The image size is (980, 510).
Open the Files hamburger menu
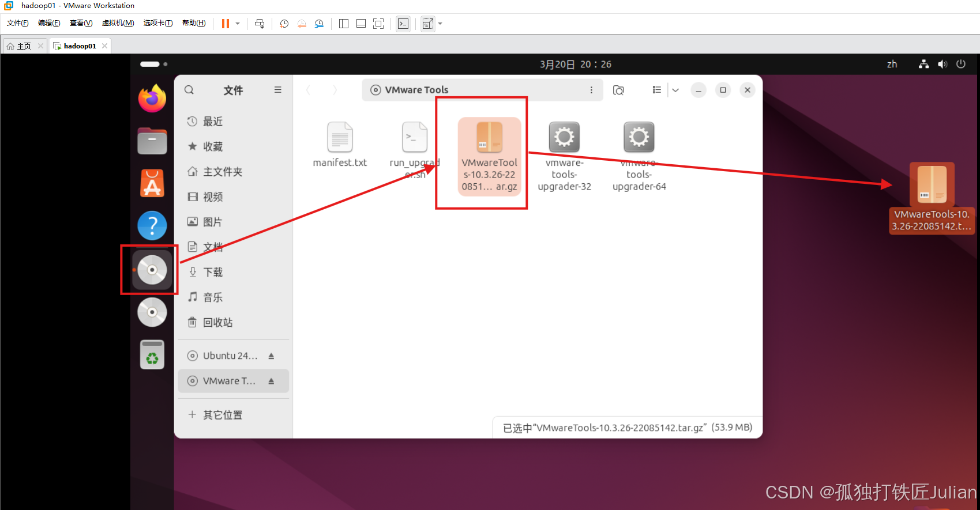(x=278, y=90)
